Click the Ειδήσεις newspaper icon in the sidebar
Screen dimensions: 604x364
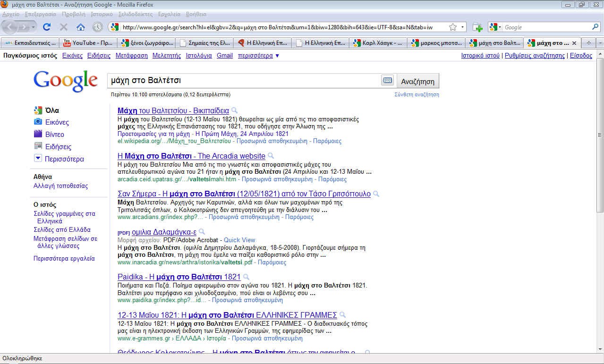(38, 146)
